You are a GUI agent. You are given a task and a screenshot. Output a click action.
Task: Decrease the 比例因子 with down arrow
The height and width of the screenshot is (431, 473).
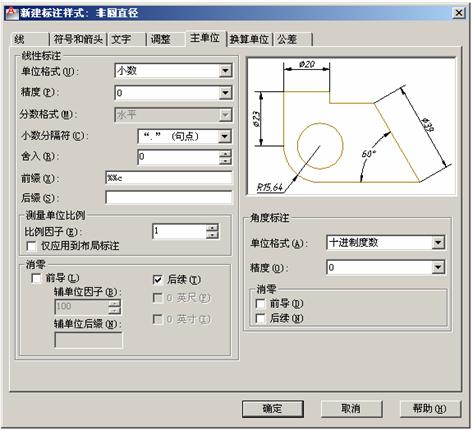pyautogui.click(x=212, y=235)
